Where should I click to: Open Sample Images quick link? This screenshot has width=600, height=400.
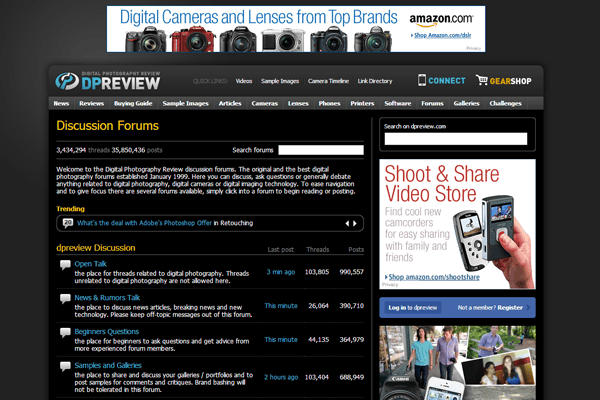(x=280, y=81)
